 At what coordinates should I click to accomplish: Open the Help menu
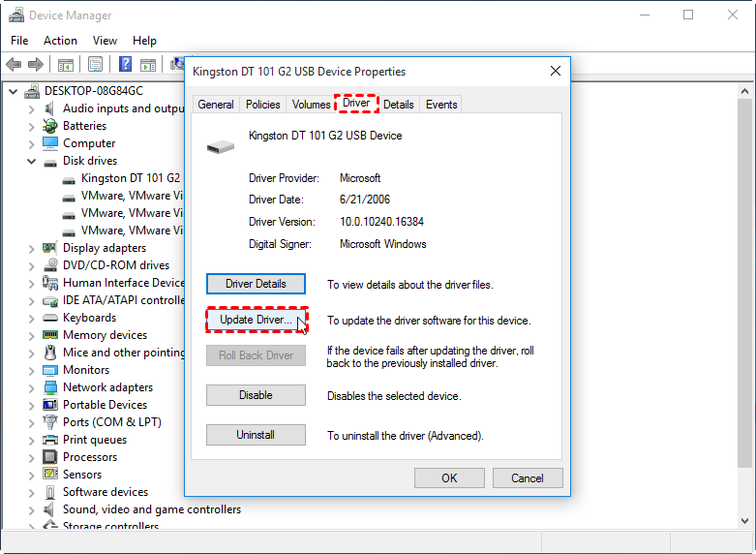coord(144,41)
